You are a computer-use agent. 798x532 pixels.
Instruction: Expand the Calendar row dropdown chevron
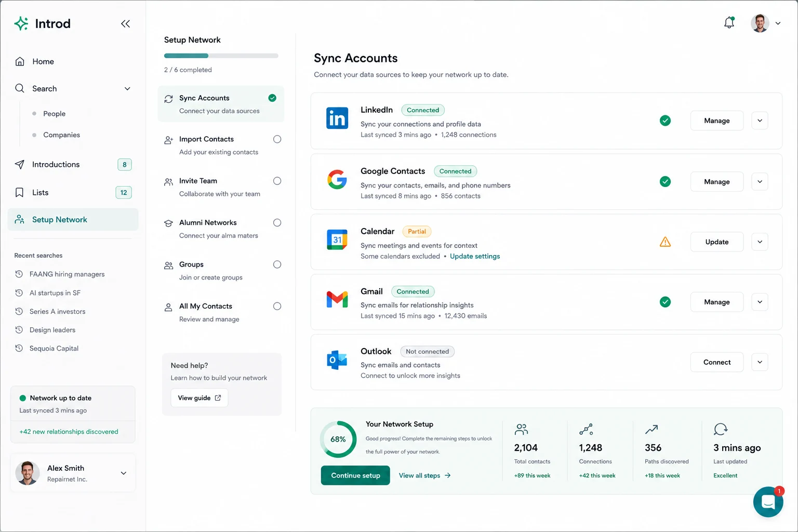pyautogui.click(x=760, y=242)
